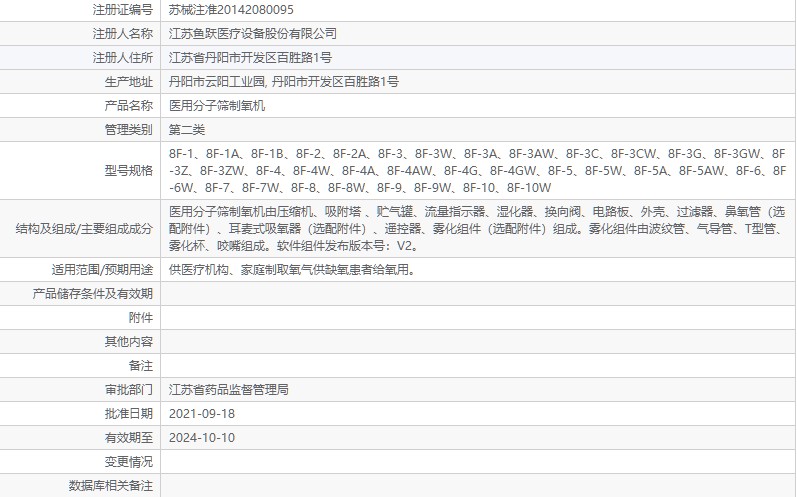This screenshot has height=497, width=797.
Task: Select structure description starting 医用分子筛制氧机由压缩机
Action: tap(477, 229)
